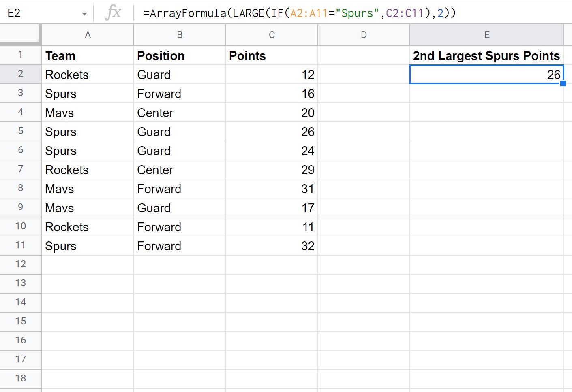This screenshot has height=392, width=572.
Task: Select Spurs cell in row 6
Action: coord(88,151)
